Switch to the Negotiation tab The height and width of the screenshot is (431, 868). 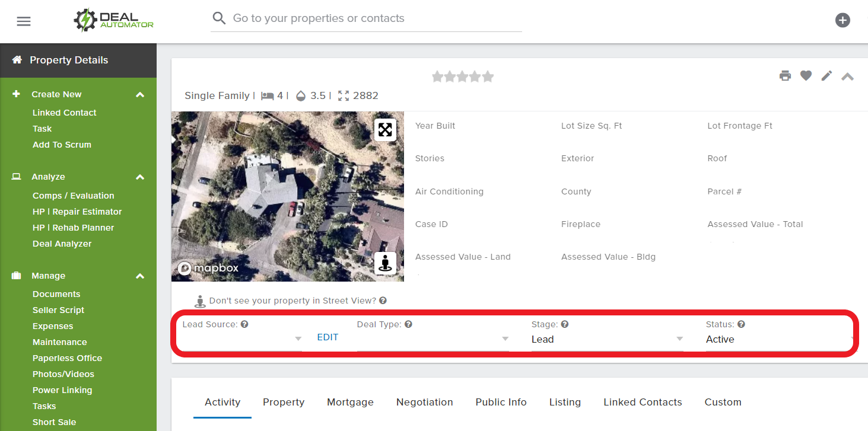pos(425,402)
